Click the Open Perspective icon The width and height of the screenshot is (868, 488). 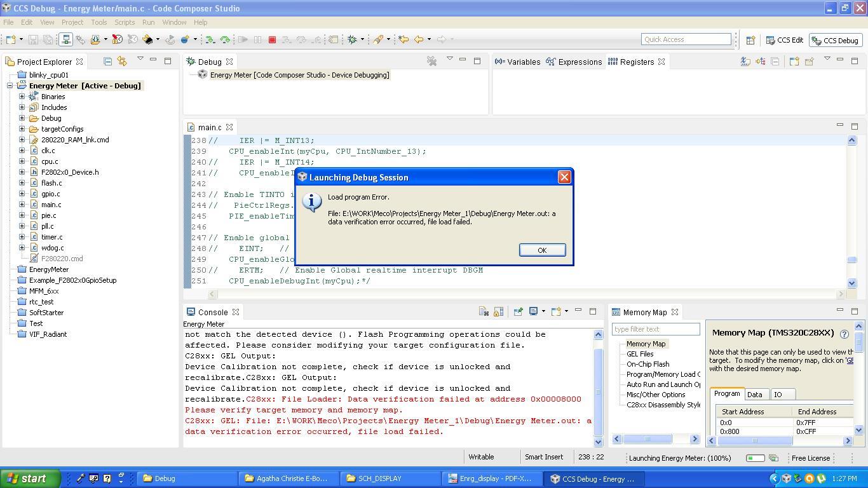(750, 40)
